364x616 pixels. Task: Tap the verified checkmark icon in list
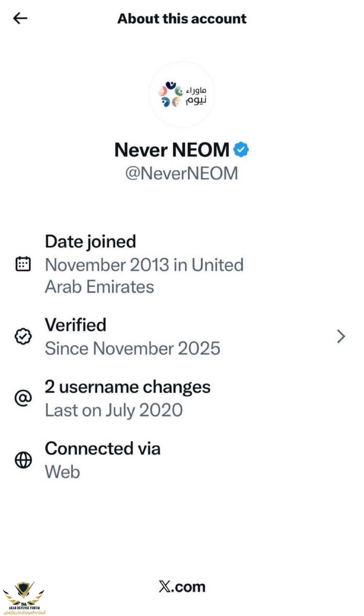coord(23,336)
